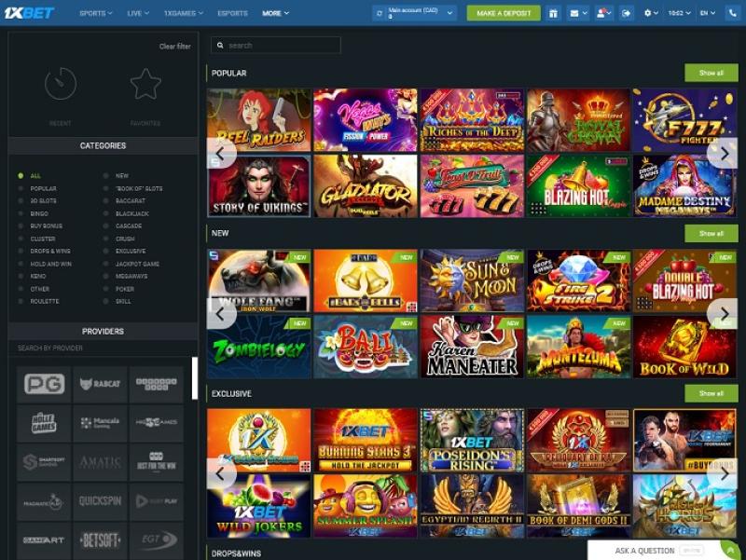Click Show all for New section
Screen dimensions: 746x560
point(711,234)
